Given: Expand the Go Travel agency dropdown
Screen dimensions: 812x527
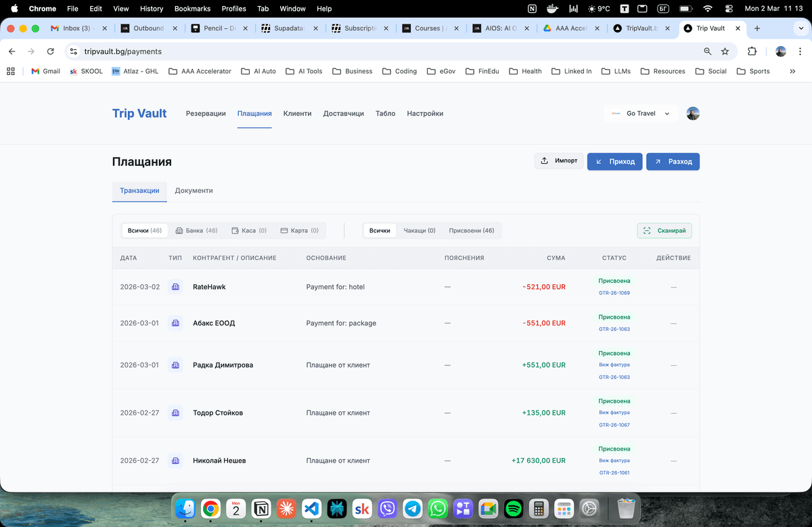Looking at the screenshot, I should click(640, 114).
